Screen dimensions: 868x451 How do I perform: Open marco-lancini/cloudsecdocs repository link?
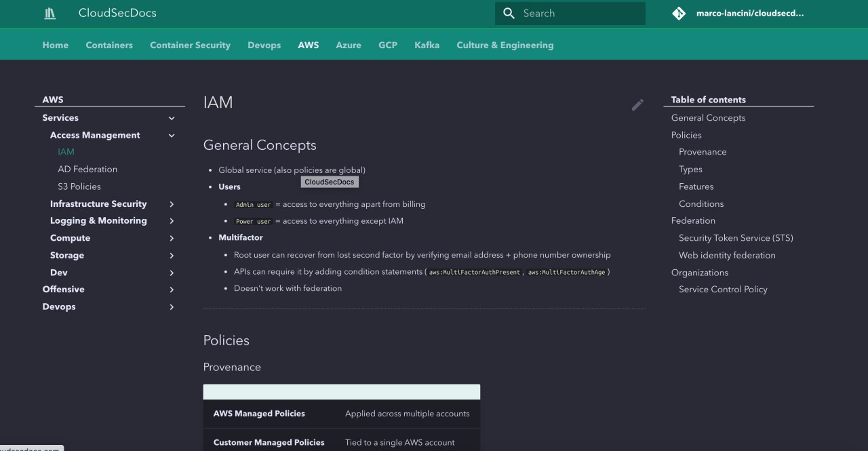[x=750, y=13]
